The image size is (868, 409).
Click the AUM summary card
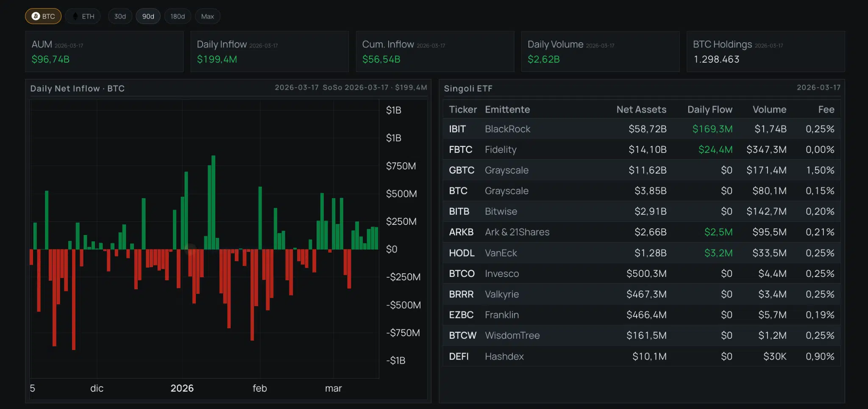tap(104, 51)
